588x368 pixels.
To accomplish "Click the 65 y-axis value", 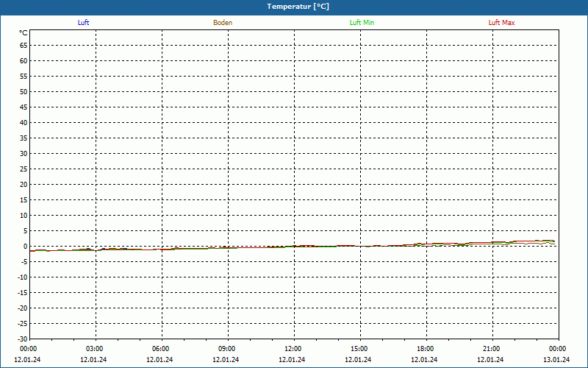I will 24,46.
